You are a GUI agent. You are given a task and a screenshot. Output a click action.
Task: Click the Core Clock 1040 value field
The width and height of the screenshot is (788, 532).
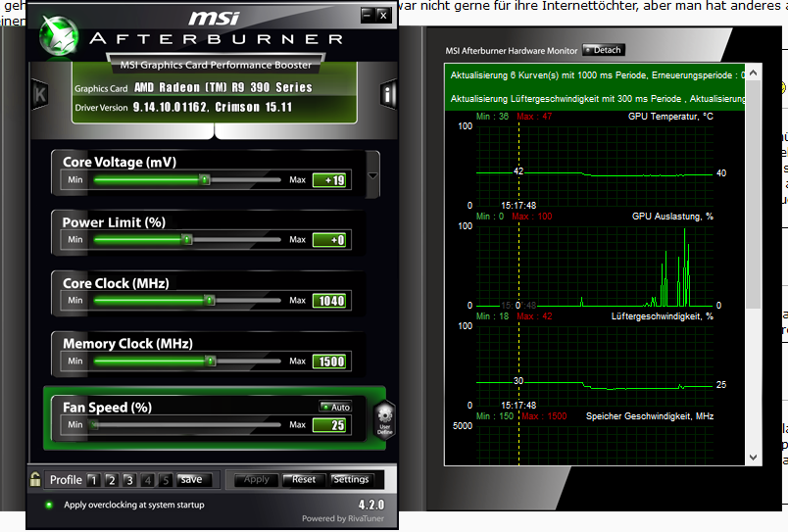(329, 301)
